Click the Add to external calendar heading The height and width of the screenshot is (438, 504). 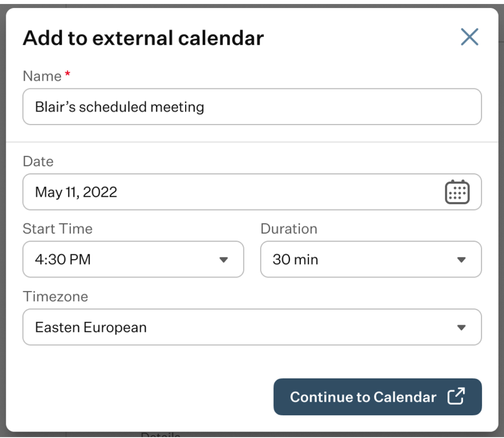143,38
